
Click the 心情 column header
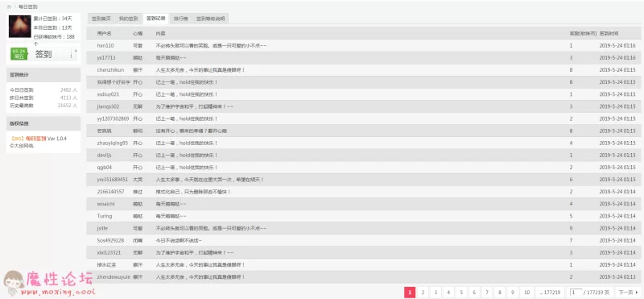click(x=138, y=33)
